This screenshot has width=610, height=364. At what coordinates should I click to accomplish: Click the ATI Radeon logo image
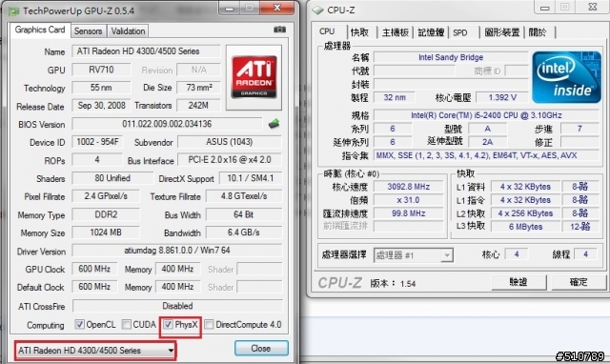coord(254,77)
